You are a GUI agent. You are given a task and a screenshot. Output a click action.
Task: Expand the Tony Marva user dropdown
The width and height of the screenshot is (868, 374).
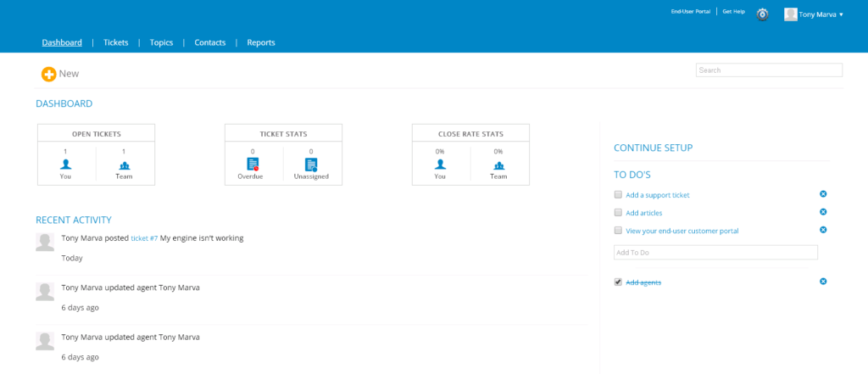point(814,14)
